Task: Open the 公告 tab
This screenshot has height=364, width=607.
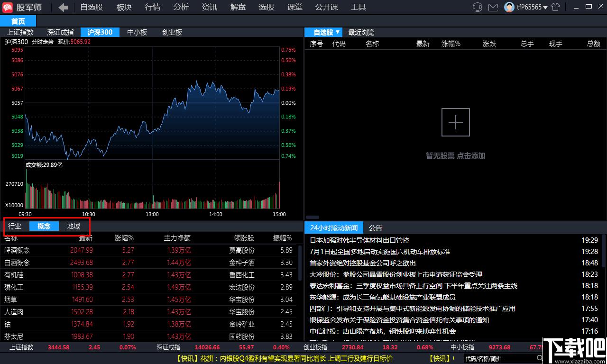Action: point(375,228)
